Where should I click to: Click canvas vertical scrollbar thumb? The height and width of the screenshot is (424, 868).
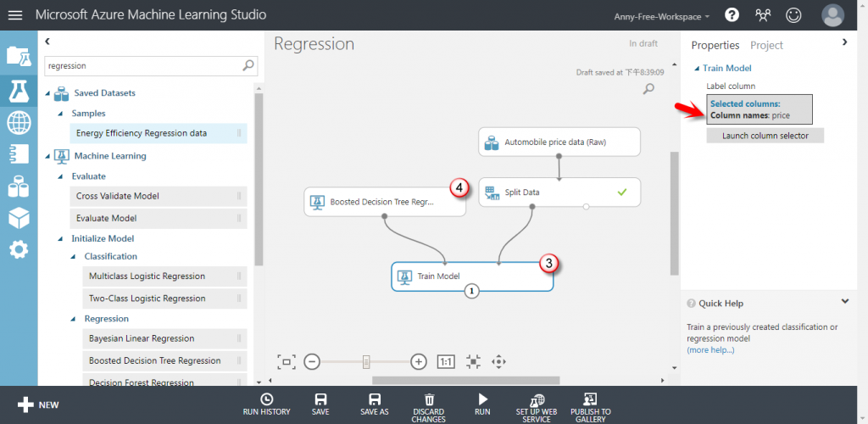coord(674,213)
